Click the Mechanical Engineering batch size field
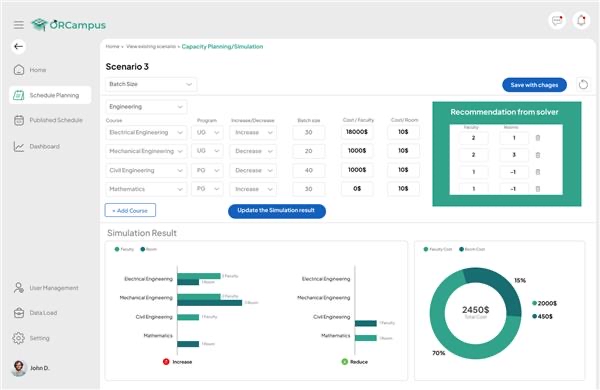 coord(308,151)
